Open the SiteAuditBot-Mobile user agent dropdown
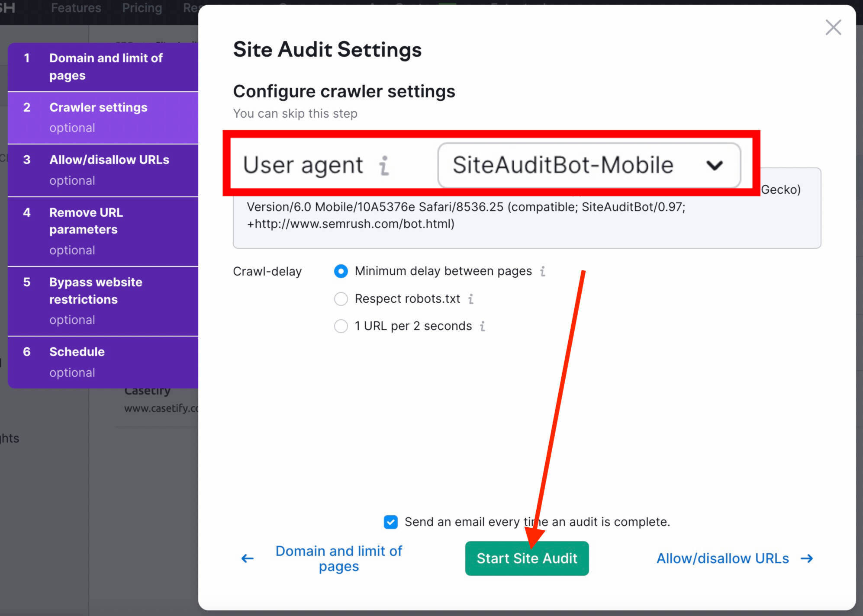The width and height of the screenshot is (863, 616). [x=589, y=165]
